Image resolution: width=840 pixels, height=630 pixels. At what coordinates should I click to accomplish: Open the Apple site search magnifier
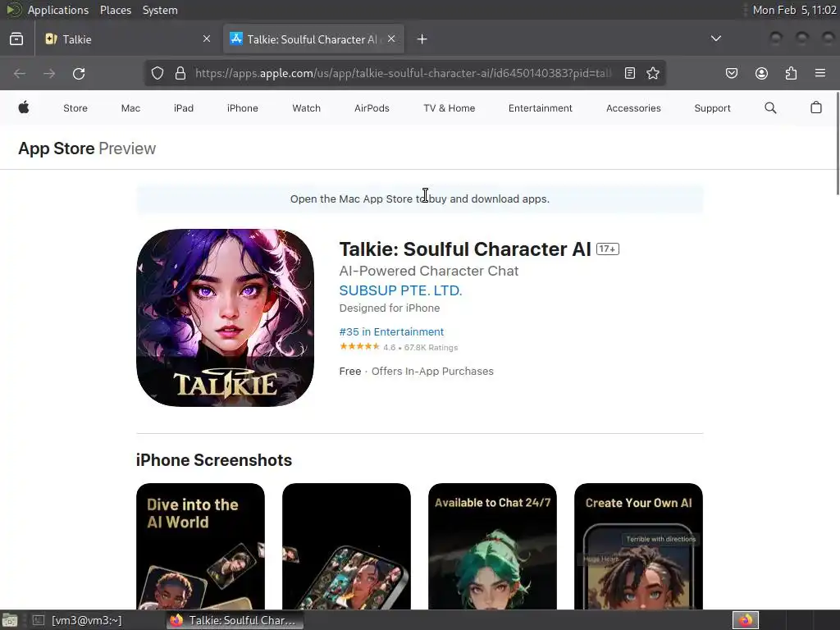770,107
